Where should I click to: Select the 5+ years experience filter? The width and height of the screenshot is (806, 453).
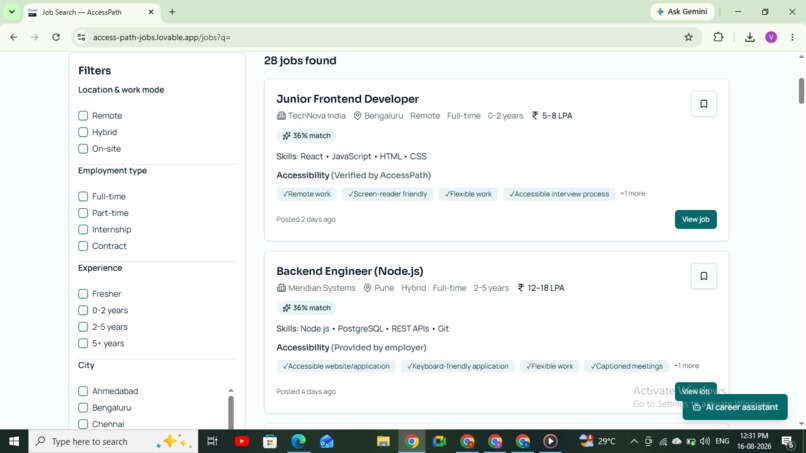coord(83,343)
